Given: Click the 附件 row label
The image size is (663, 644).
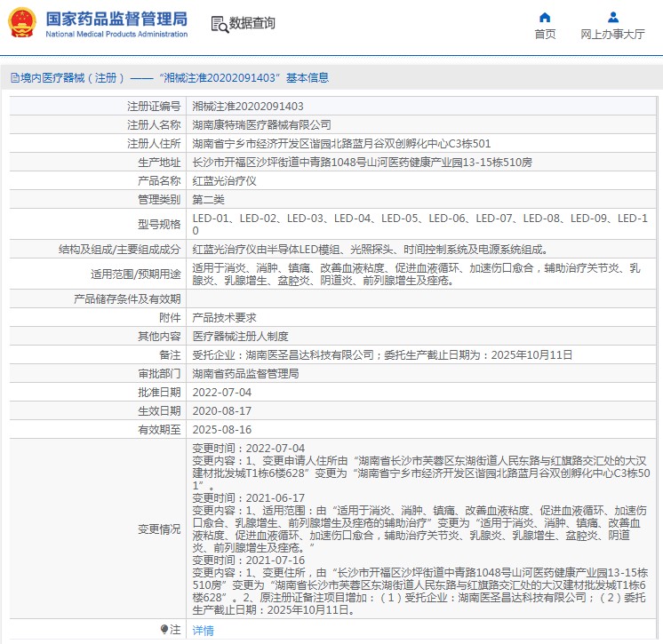Looking at the screenshot, I should click(170, 318).
